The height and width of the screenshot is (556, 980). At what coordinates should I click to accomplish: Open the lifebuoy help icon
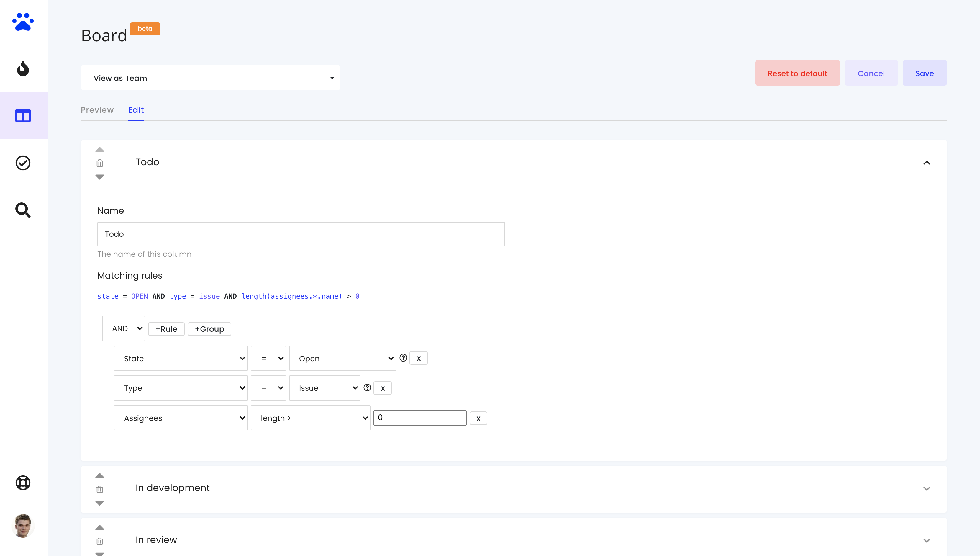(x=23, y=483)
